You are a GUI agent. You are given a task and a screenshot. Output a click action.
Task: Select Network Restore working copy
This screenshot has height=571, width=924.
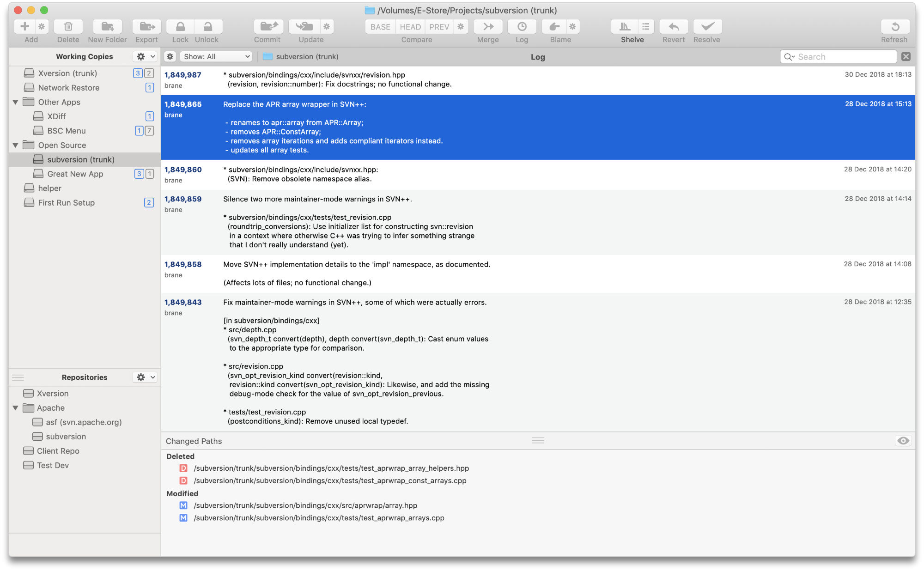[x=85, y=87]
